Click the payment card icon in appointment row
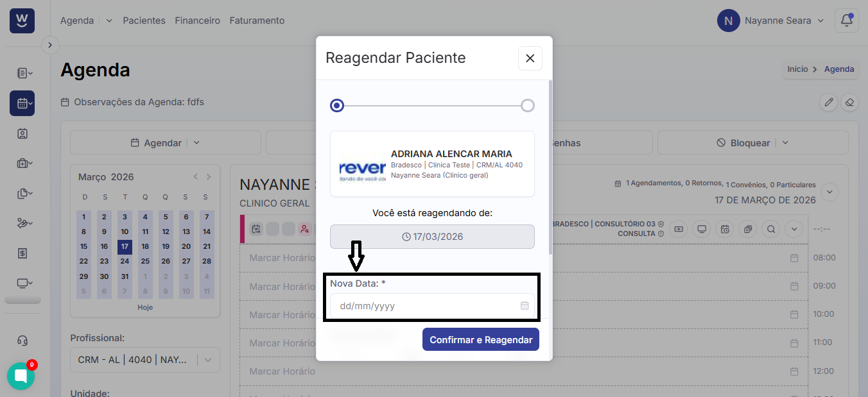Viewport: 868px width, 397px height. pos(679,229)
